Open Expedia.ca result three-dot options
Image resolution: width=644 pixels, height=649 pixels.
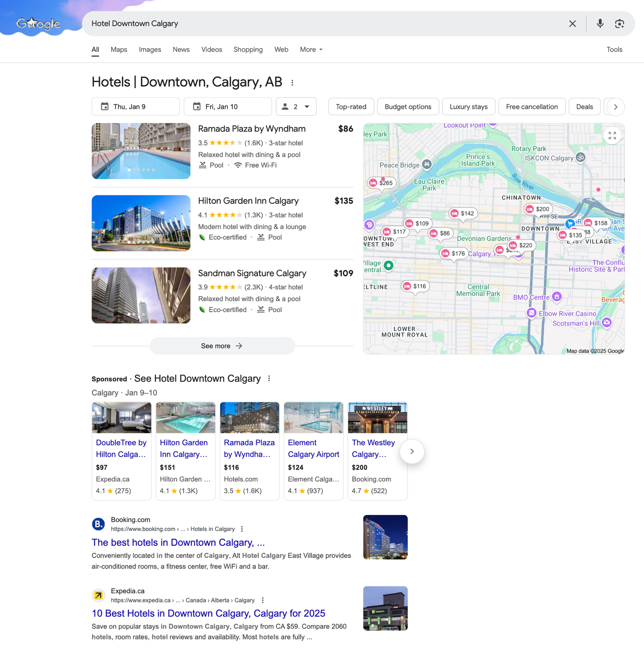262,600
